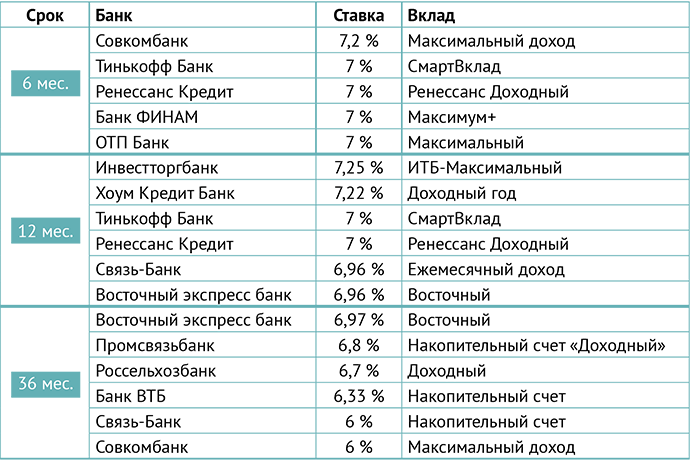The width and height of the screenshot is (700, 467).
Task: Select the "Ставка" column header
Action: 358,16
